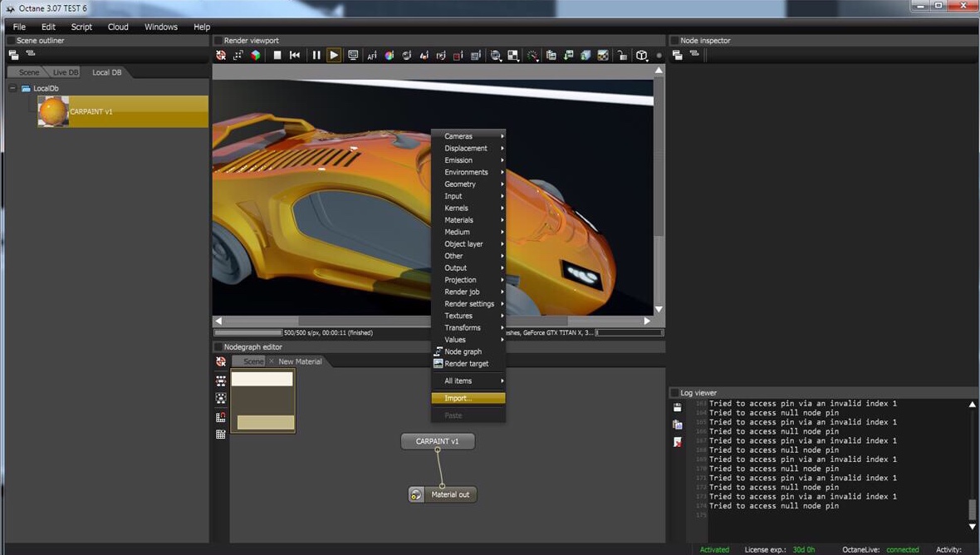Toggle the Node inspector panel checkbox

[674, 41]
